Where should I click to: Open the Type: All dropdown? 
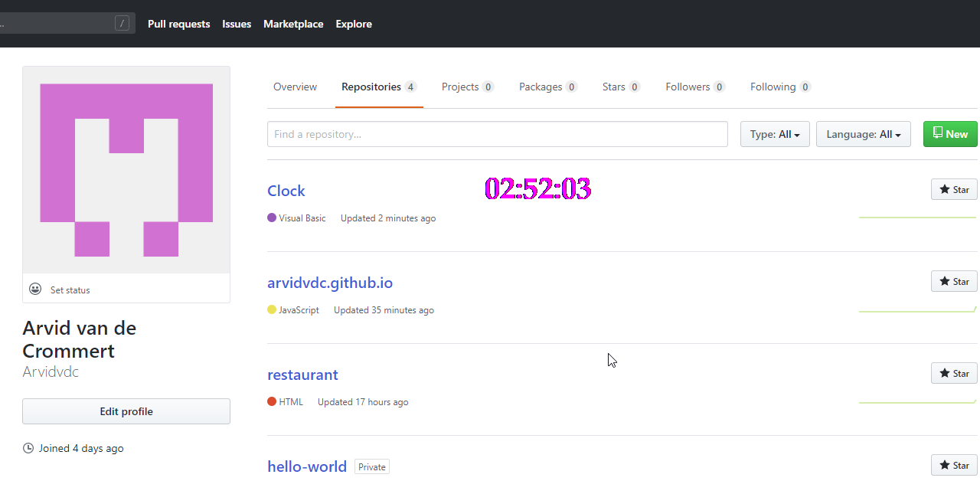point(774,133)
